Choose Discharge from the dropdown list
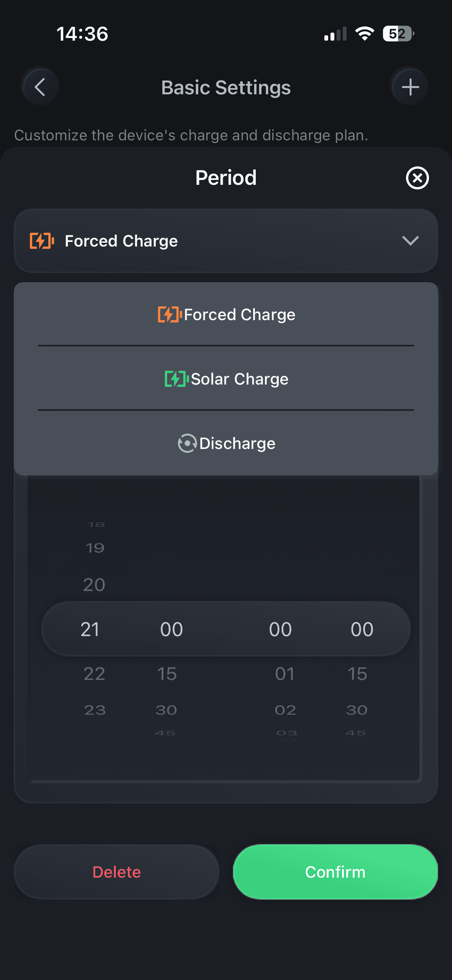Screen dimensions: 452x980 237,444
